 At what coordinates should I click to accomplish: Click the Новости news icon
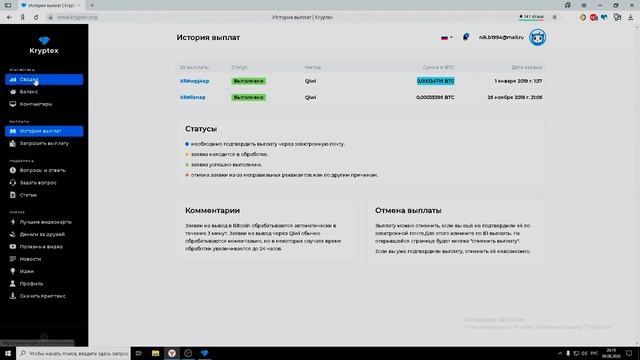(x=13, y=259)
